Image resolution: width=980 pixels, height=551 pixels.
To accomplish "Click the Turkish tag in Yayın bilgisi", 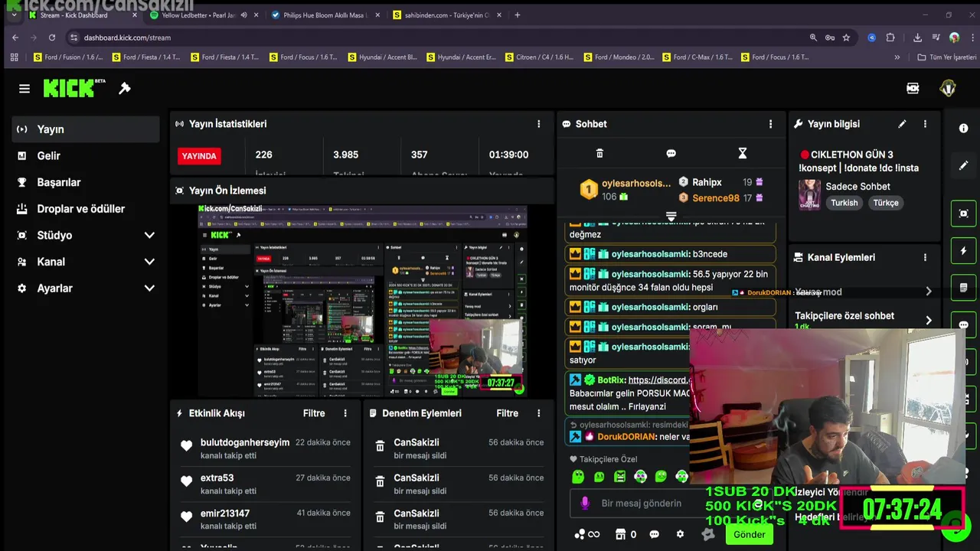I will click(844, 203).
